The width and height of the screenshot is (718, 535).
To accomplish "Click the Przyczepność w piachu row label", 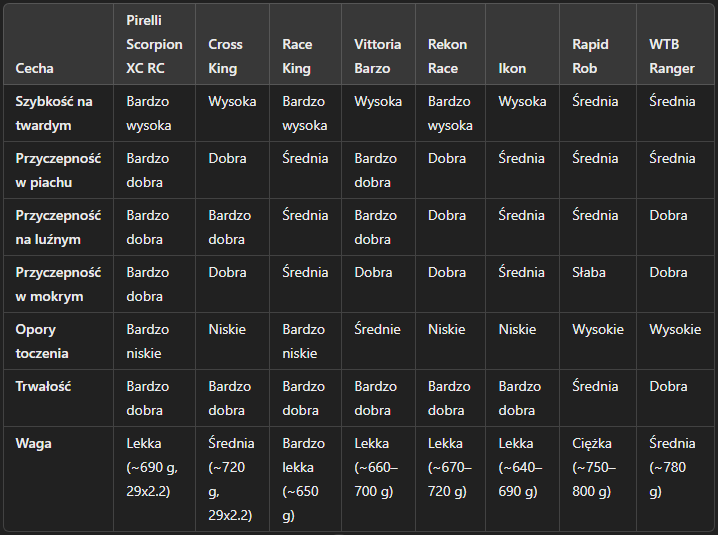I will (58, 170).
